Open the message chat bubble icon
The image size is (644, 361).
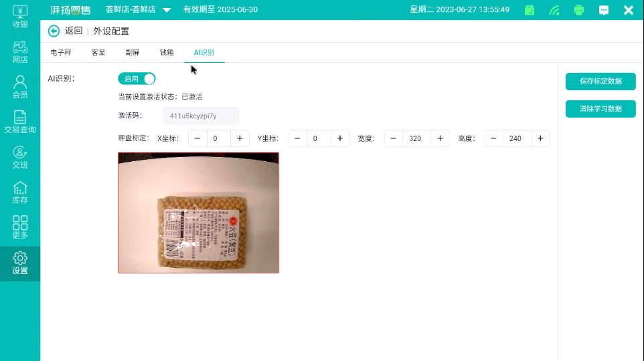click(x=604, y=10)
